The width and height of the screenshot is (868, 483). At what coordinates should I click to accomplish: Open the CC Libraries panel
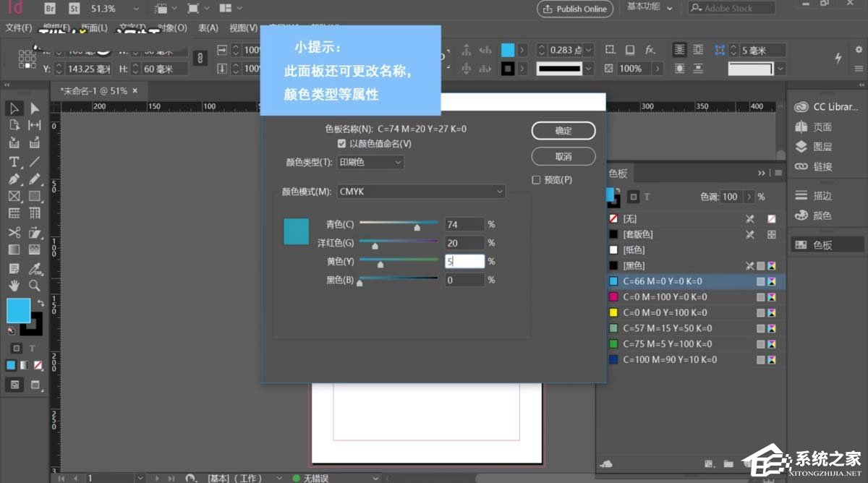point(828,107)
